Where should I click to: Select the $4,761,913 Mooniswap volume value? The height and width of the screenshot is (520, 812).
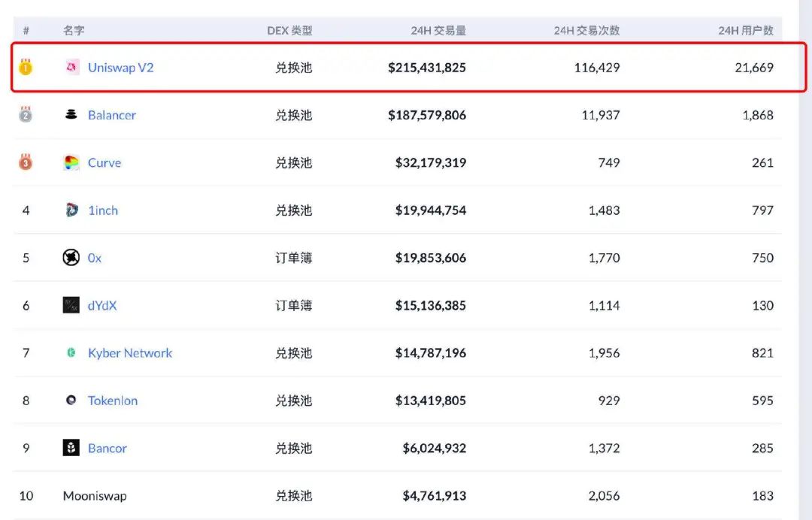coord(435,496)
